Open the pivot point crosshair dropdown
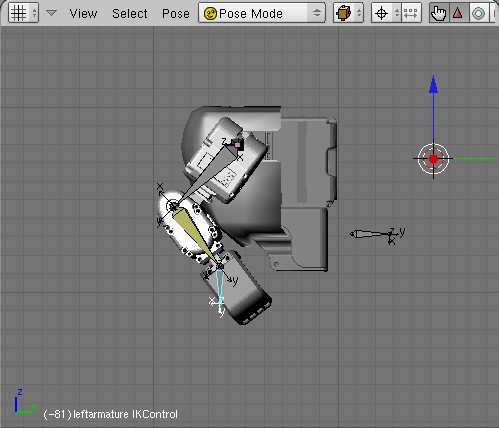499x428 pixels. 386,13
